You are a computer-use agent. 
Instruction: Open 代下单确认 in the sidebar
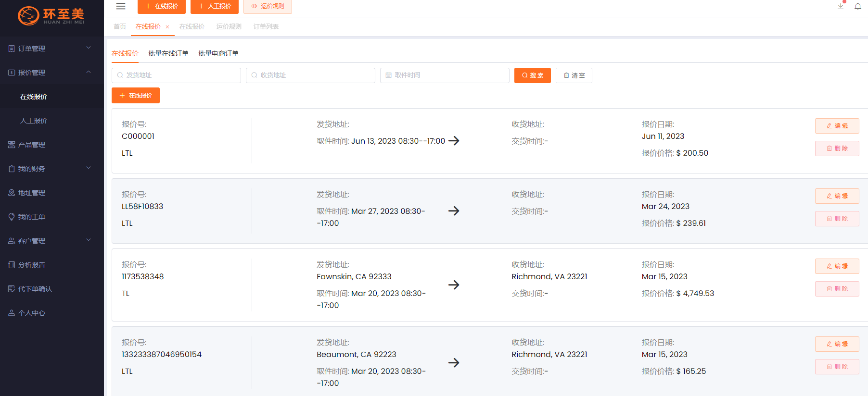pos(35,289)
